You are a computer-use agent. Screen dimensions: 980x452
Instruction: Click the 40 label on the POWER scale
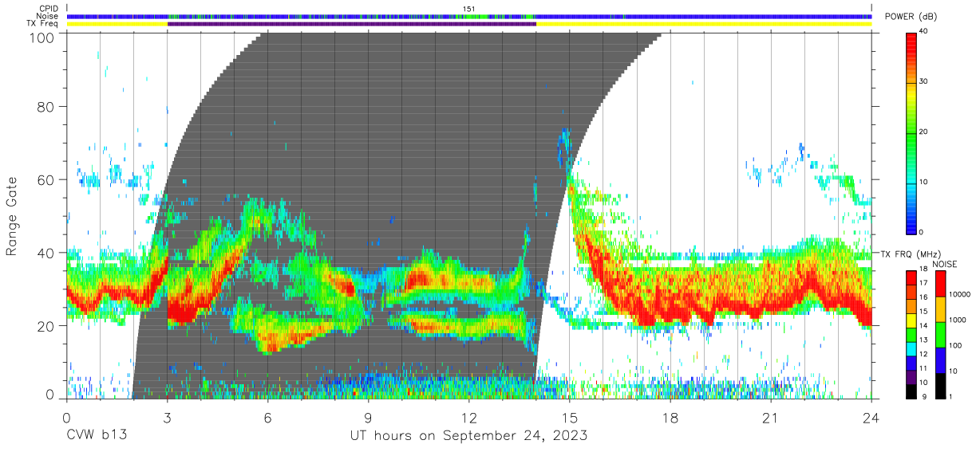923,30
